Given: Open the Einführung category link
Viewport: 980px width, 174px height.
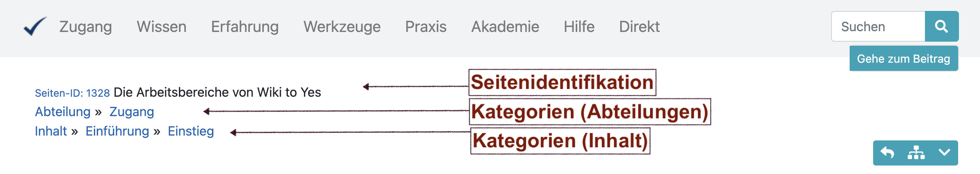Looking at the screenshot, I should tap(117, 131).
